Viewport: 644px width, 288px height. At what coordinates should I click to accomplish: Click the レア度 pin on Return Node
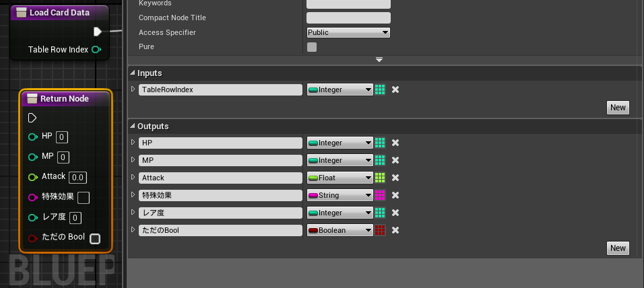33,217
